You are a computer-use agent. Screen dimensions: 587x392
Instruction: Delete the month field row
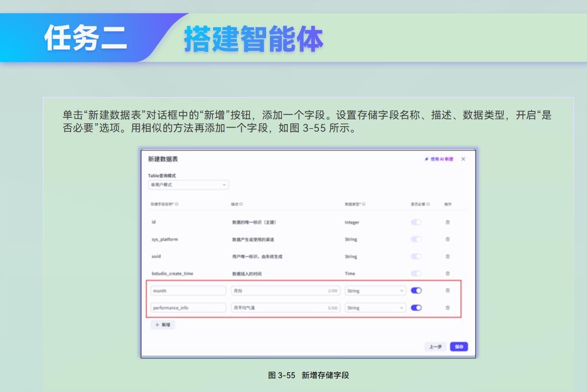coord(447,291)
